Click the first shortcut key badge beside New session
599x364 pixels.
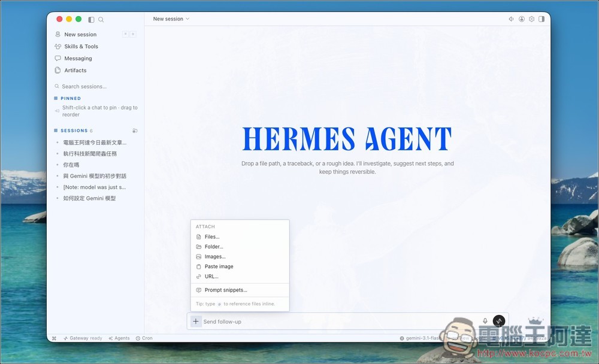(125, 34)
